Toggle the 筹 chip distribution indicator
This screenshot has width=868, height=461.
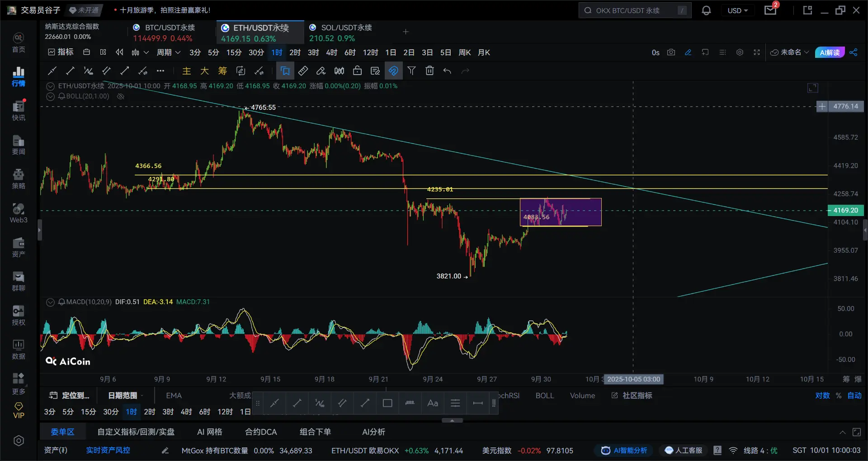[222, 71]
